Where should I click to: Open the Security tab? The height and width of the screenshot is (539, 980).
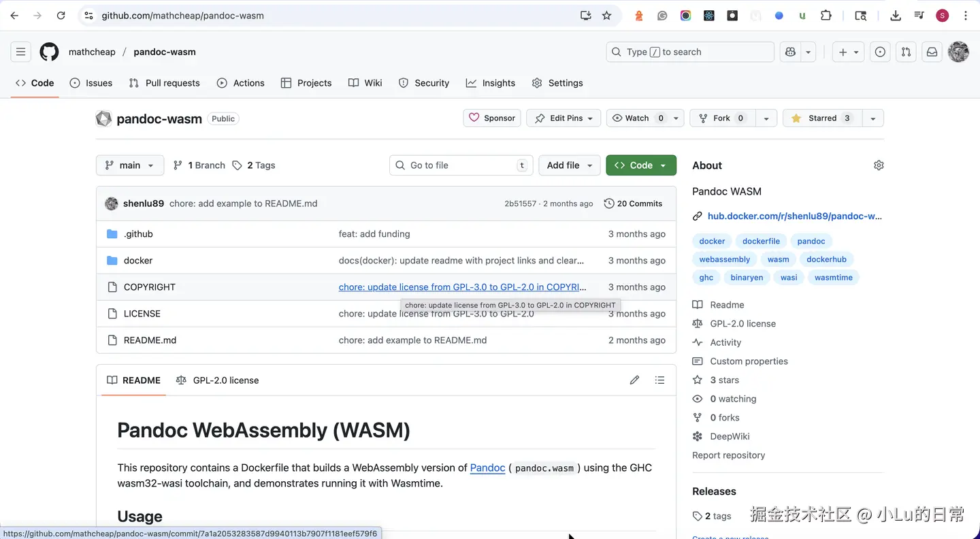click(x=424, y=83)
